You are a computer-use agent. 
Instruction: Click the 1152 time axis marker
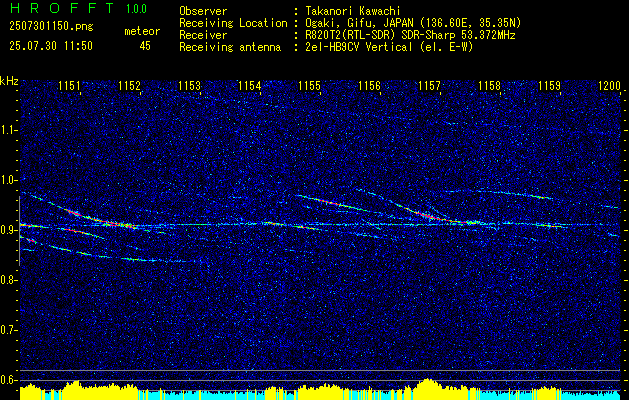130,86
